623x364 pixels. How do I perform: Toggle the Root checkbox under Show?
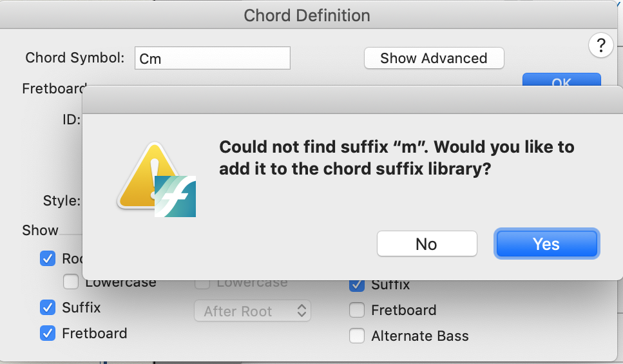47,259
